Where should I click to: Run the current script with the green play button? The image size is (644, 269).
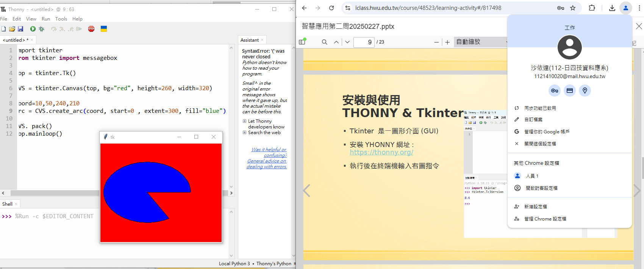[x=33, y=29]
